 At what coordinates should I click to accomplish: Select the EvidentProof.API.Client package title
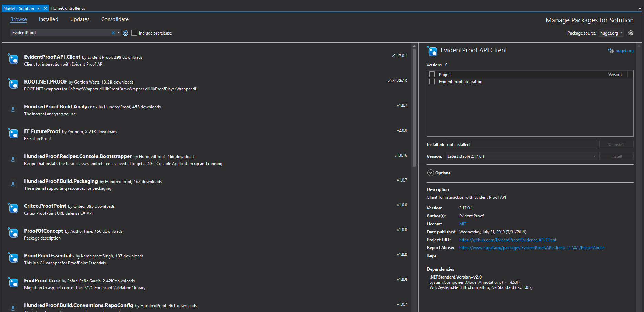(x=52, y=57)
